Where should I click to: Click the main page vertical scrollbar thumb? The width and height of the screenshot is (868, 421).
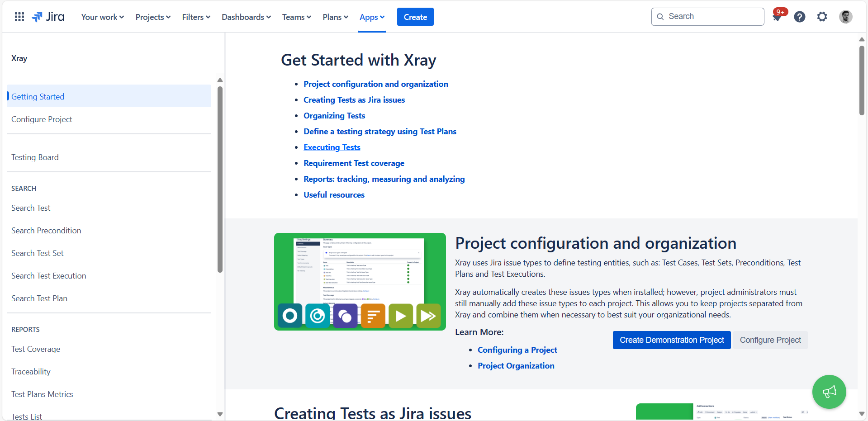click(x=862, y=80)
